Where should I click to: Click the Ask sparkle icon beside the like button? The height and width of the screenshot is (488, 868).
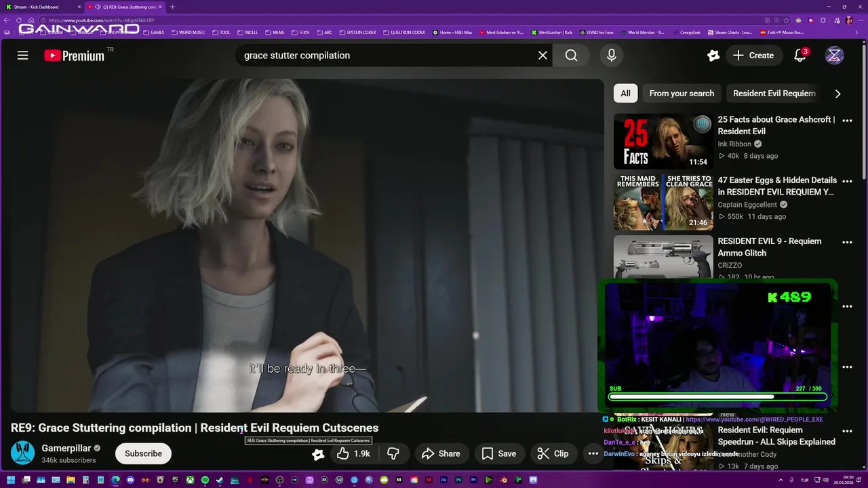coord(317,454)
